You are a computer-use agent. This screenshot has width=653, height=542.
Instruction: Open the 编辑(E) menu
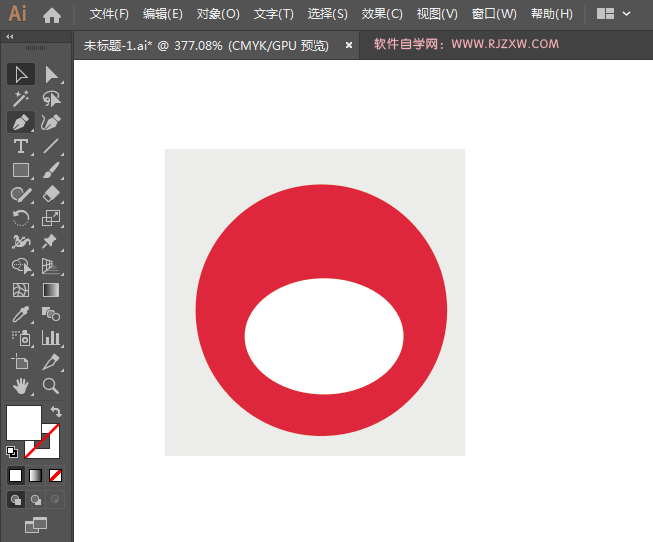click(x=162, y=14)
